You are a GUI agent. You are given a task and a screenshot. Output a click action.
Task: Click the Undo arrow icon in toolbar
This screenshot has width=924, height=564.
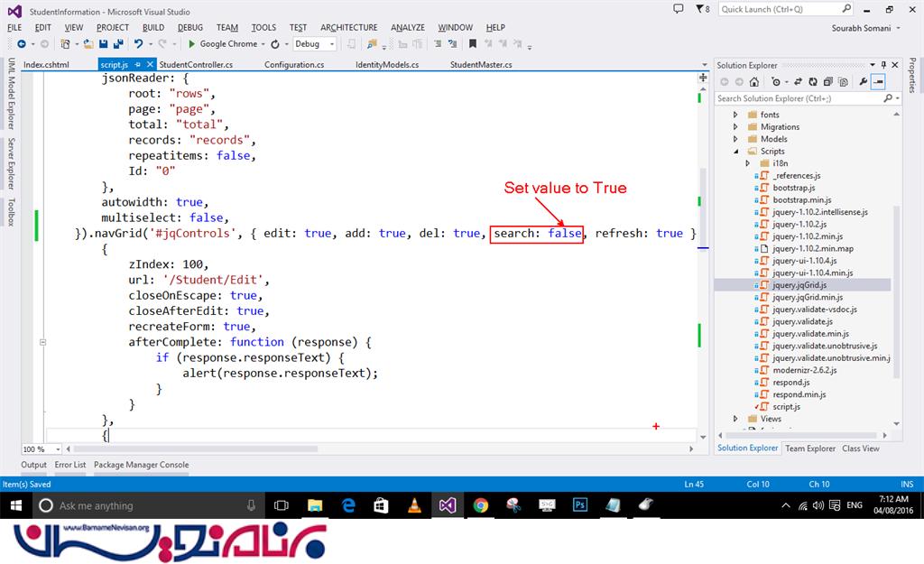coord(138,43)
